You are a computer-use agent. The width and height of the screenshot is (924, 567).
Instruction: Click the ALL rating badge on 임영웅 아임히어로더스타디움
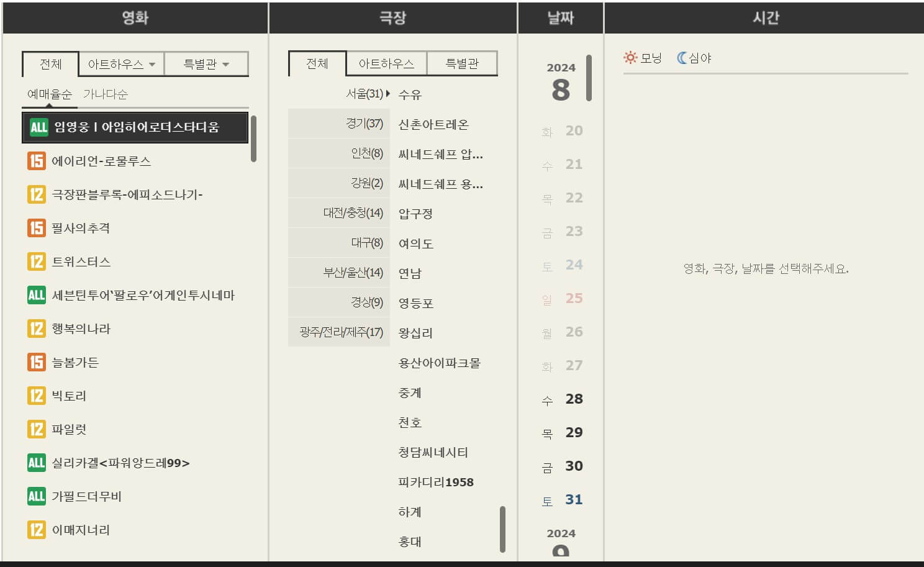tap(38, 127)
